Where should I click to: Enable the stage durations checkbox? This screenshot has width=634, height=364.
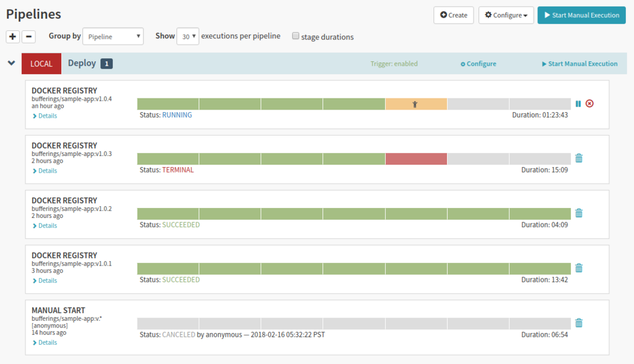click(x=295, y=36)
